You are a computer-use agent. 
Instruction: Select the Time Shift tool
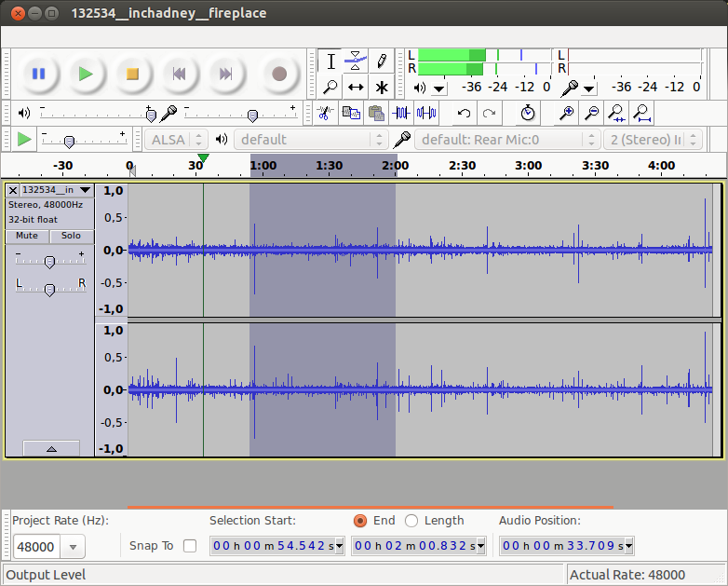356,87
